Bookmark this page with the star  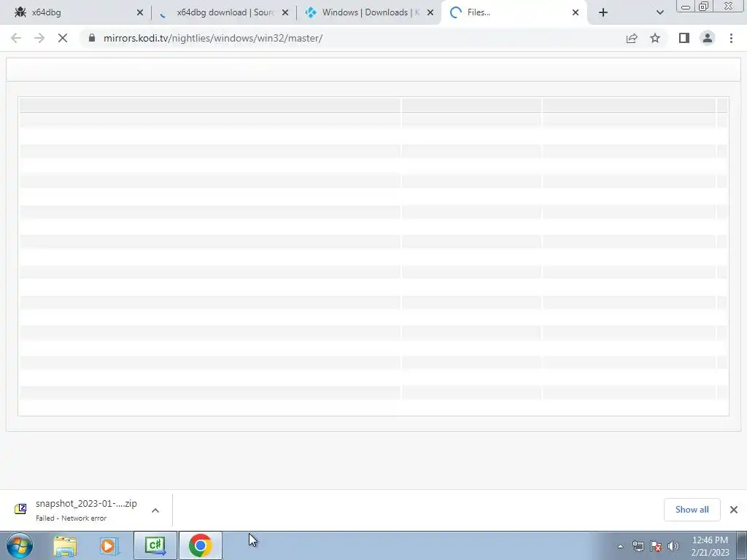tap(655, 38)
